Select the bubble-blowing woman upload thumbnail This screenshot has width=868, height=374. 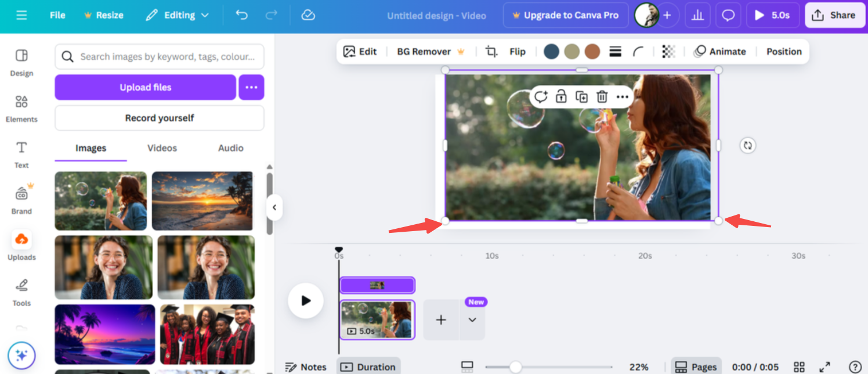[101, 201]
